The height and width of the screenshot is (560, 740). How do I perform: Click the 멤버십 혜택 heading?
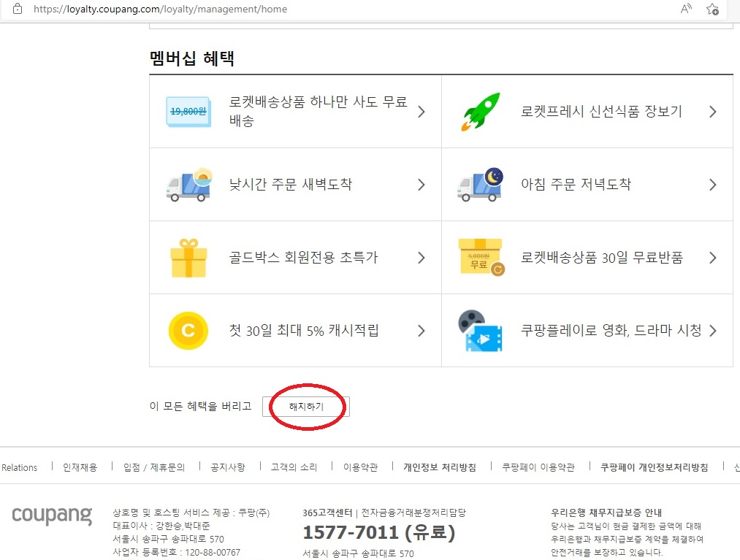(x=192, y=58)
